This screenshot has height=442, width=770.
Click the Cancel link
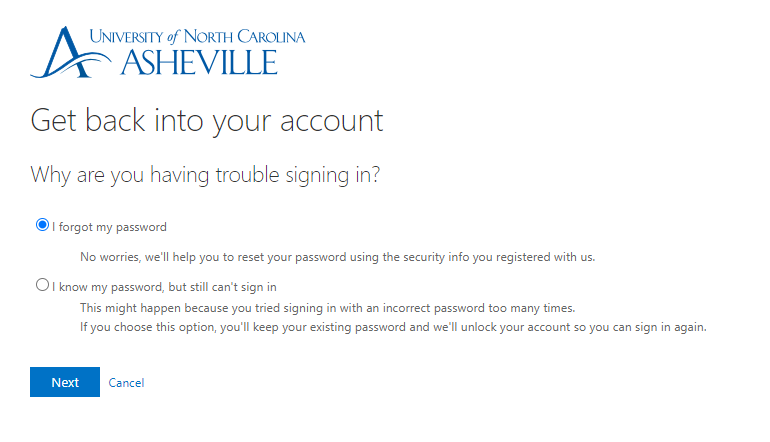(x=126, y=383)
